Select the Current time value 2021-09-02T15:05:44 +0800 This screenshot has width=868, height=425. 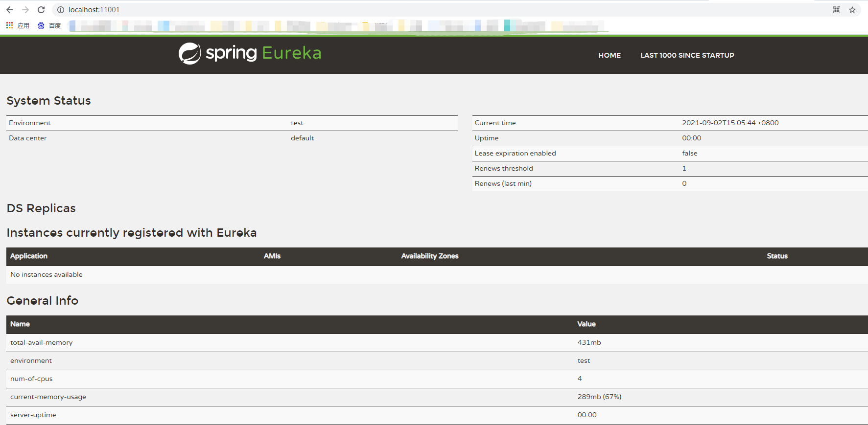coord(730,123)
